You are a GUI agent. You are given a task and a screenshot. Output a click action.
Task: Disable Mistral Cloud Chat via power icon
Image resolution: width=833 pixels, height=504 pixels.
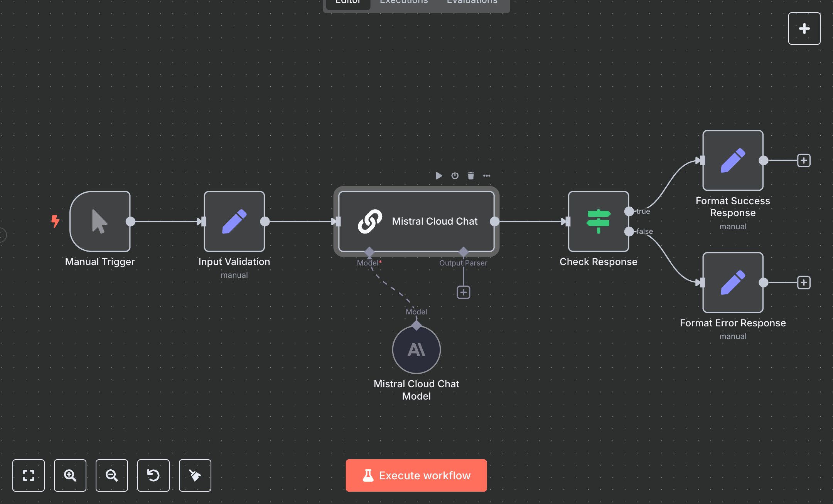(455, 175)
